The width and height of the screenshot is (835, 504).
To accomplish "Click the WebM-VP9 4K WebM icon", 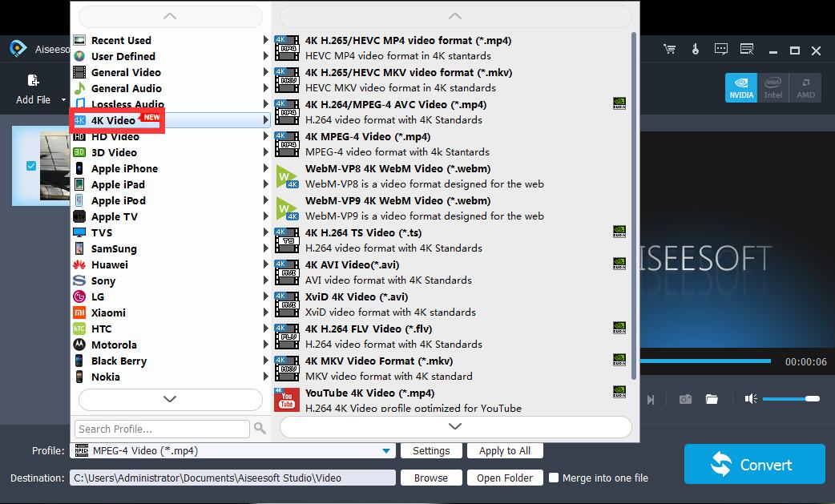I will tap(287, 208).
